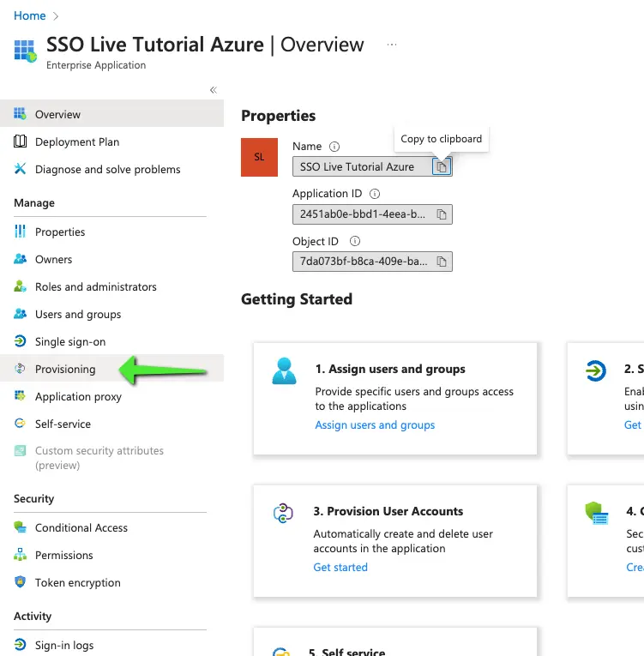Copy the Name field to clipboard
Viewport: 644px width, 656px height.
tap(442, 167)
